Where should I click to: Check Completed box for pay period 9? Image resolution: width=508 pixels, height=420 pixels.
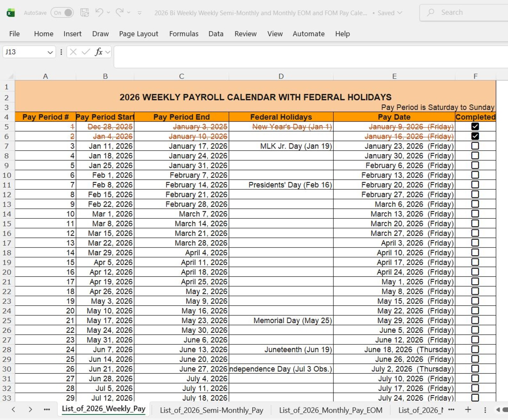pyautogui.click(x=475, y=204)
